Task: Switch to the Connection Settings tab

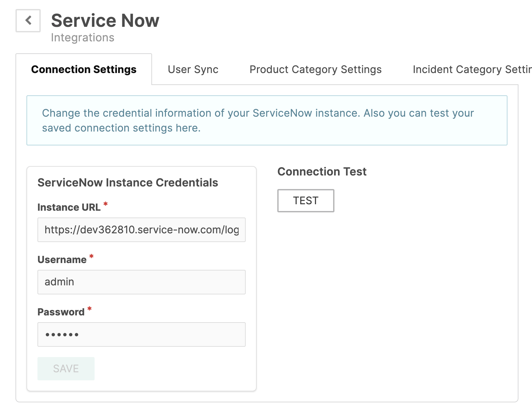Action: coord(84,69)
